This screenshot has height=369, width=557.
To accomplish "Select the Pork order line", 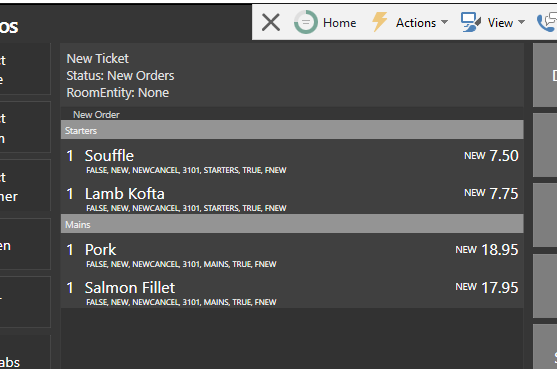I will pyautogui.click(x=292, y=252).
